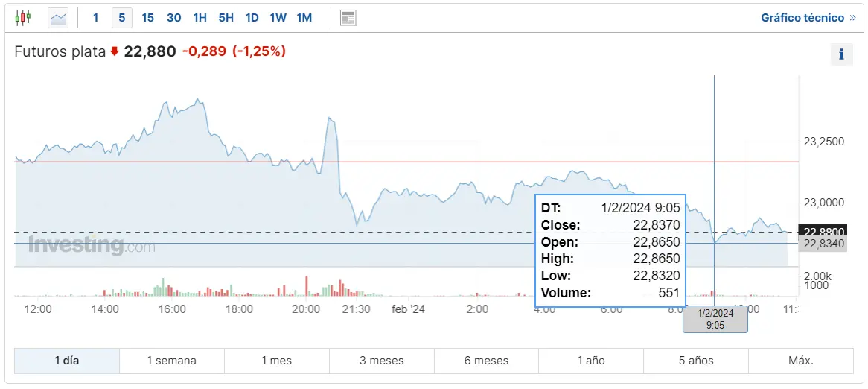The image size is (868, 389).
Task: Select the Máx. range tab
Action: 800,361
